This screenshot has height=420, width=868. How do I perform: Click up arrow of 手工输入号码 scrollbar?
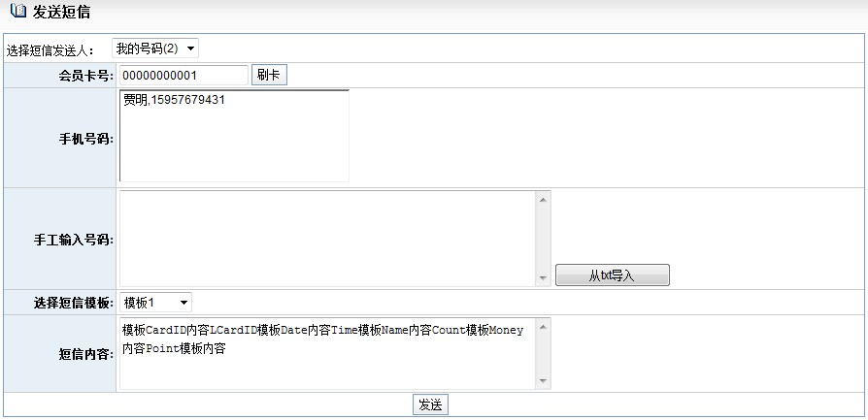543,200
